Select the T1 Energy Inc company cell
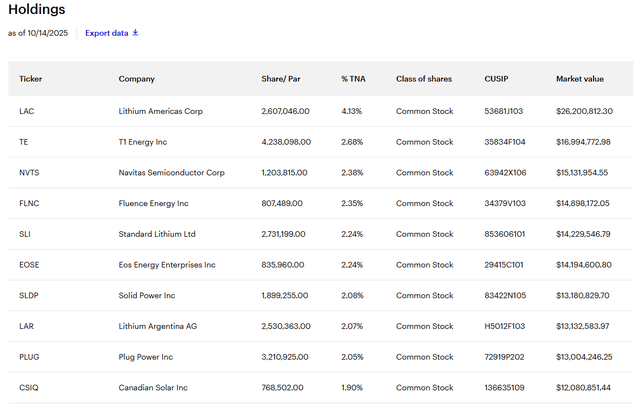This screenshot has width=640, height=411. pyautogui.click(x=143, y=142)
